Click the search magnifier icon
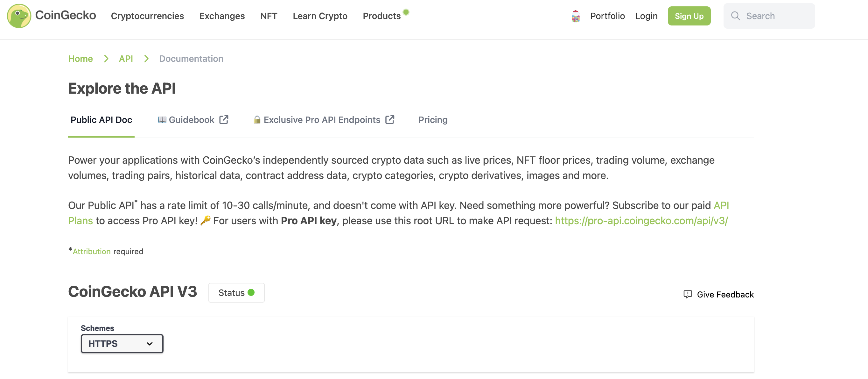Screen dimensions: 868x379 click(x=735, y=16)
